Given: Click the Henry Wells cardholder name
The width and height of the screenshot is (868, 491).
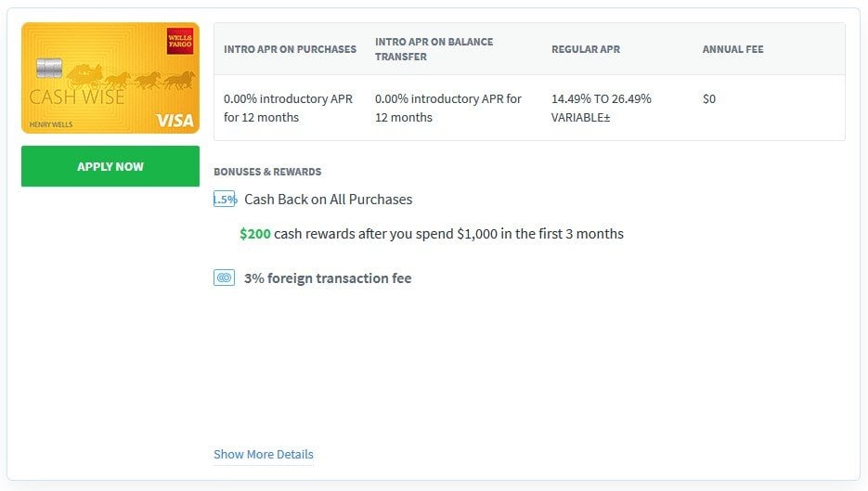Looking at the screenshot, I should [50, 123].
